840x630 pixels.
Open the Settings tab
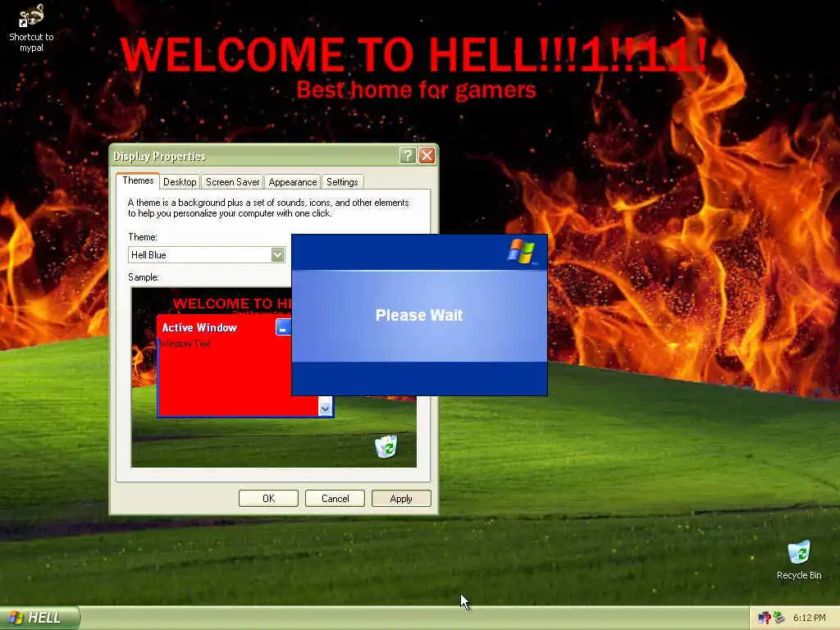[342, 182]
